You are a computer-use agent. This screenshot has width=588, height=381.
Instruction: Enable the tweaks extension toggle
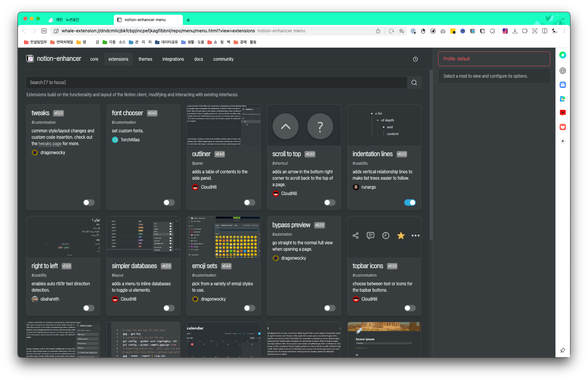pyautogui.click(x=89, y=202)
